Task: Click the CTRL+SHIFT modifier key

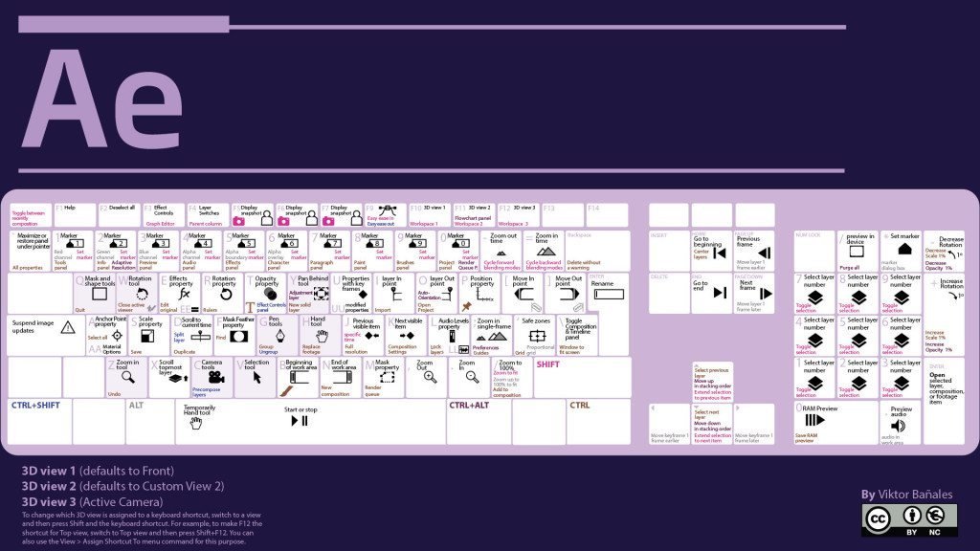Action: pos(39,422)
